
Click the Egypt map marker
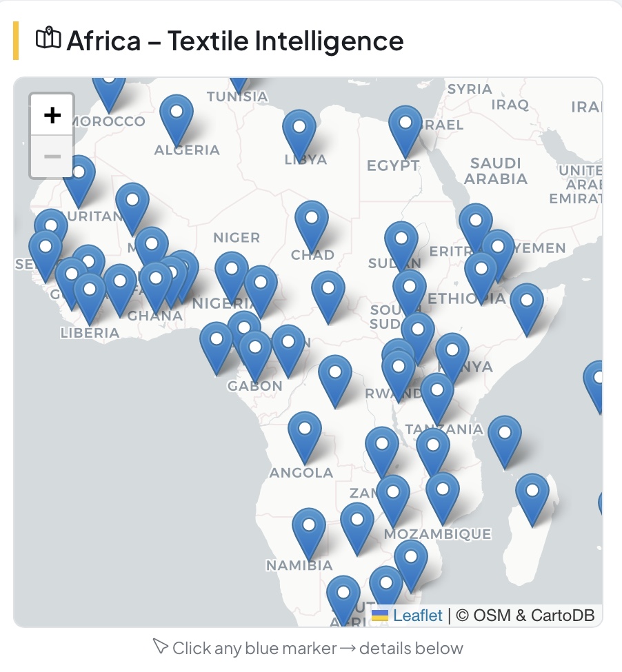tap(405, 129)
